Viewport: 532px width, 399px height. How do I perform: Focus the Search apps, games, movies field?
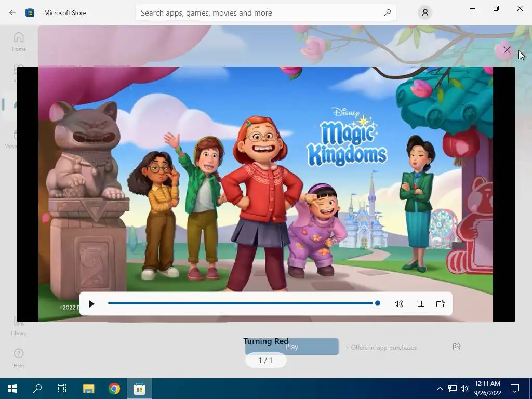[265, 12]
